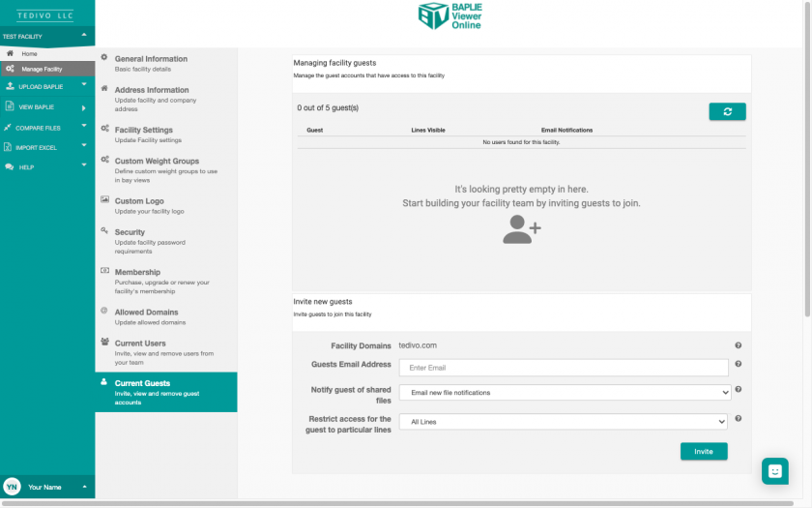Click 'No users found for this facility' text

point(521,142)
